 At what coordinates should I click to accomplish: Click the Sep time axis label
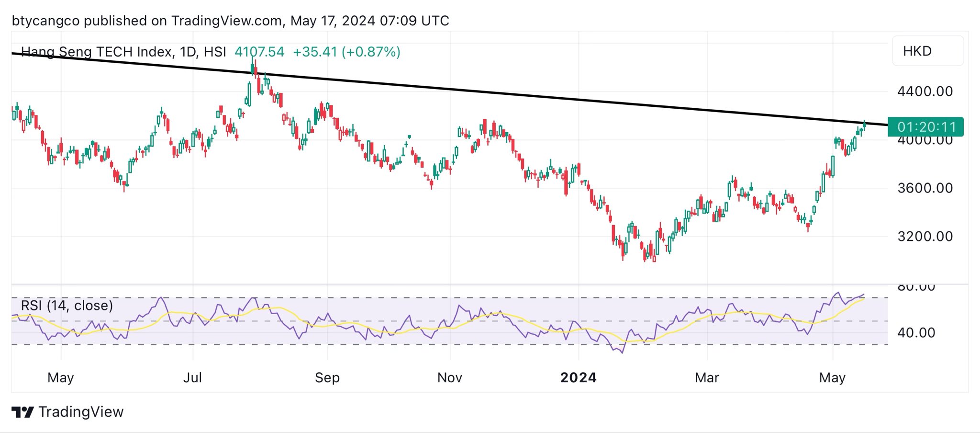tap(327, 377)
